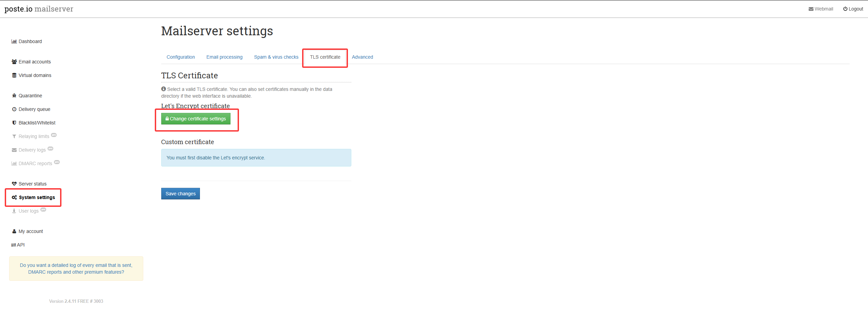Click the "Mailserver settings" page heading
Screen dimensions: 868x314
point(217,31)
